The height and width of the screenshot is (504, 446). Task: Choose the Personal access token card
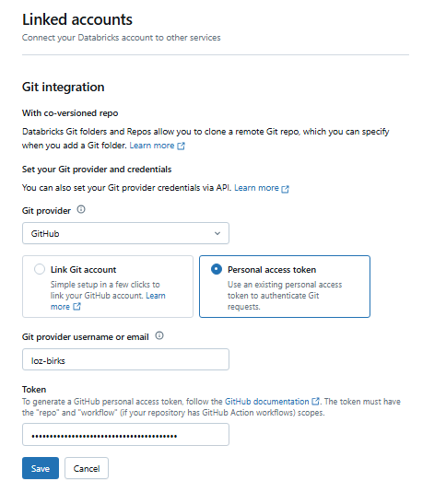point(285,287)
